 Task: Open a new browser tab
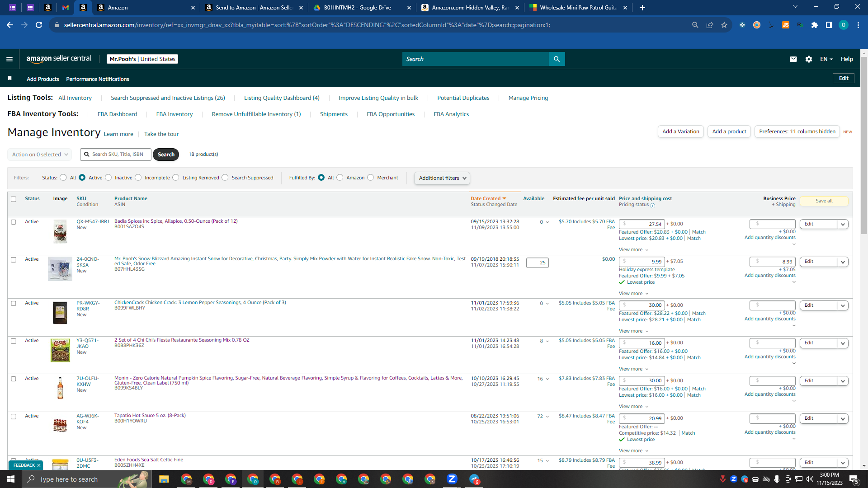(642, 8)
